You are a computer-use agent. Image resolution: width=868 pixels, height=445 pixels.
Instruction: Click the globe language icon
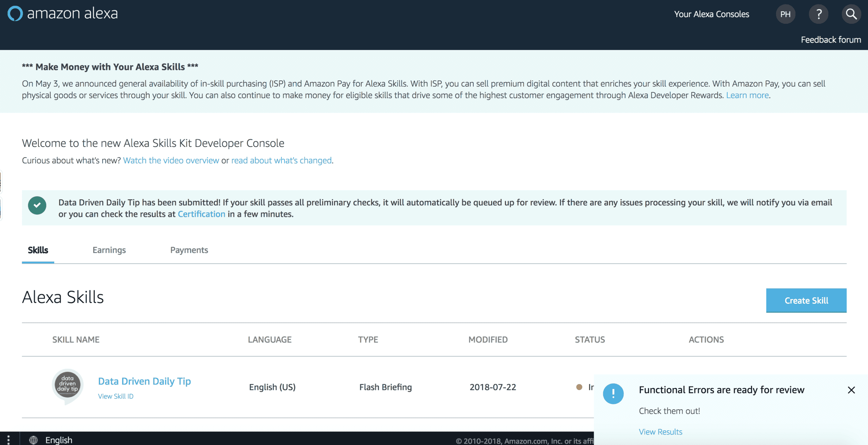[x=33, y=440]
